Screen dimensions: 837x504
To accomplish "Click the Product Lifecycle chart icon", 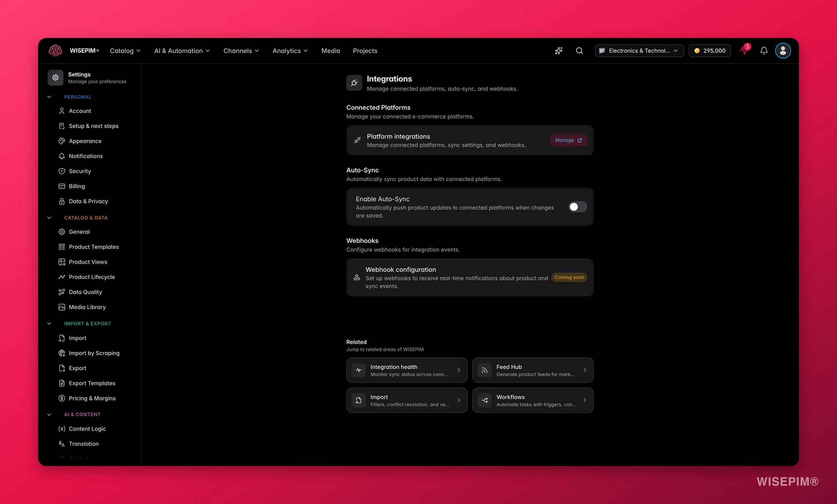I will 62,277.
